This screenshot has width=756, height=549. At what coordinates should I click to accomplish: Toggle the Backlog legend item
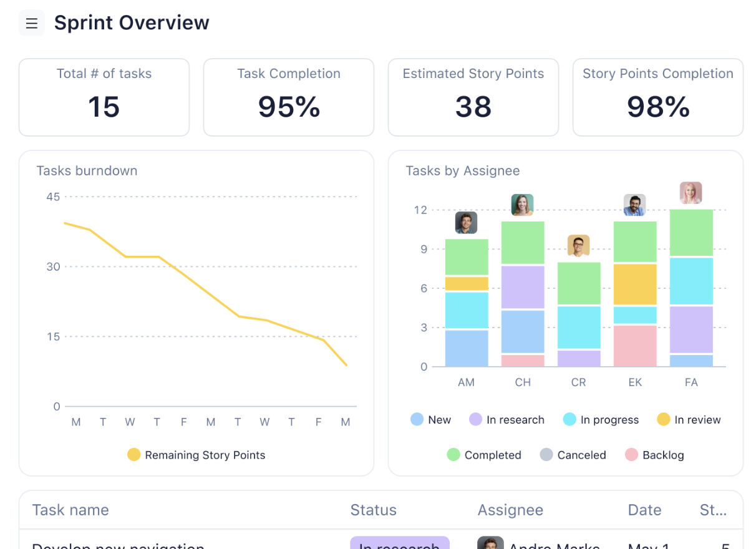point(654,455)
